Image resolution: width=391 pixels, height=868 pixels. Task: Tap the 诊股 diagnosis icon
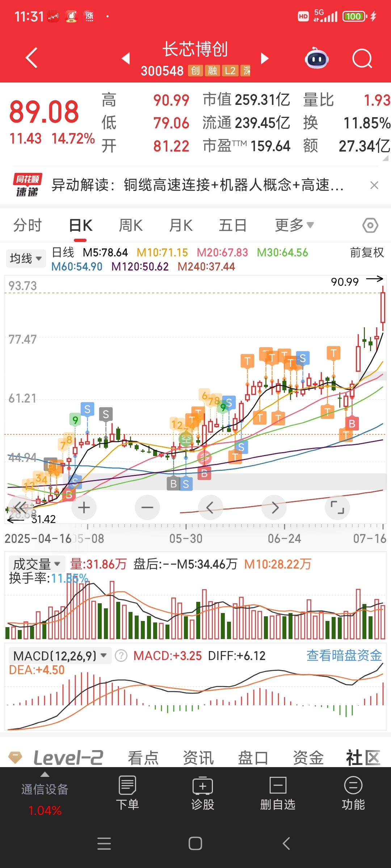[x=203, y=785]
